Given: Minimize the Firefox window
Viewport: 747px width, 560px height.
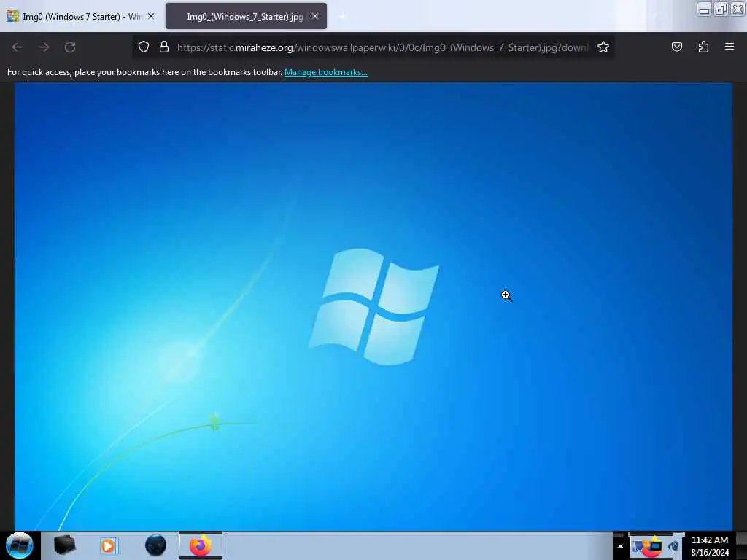Looking at the screenshot, I should coord(704,9).
